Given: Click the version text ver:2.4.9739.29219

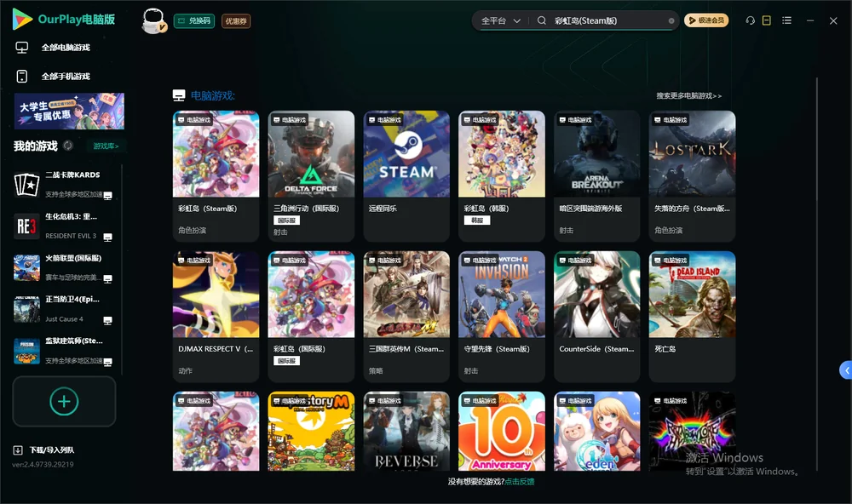Looking at the screenshot, I should [x=43, y=464].
